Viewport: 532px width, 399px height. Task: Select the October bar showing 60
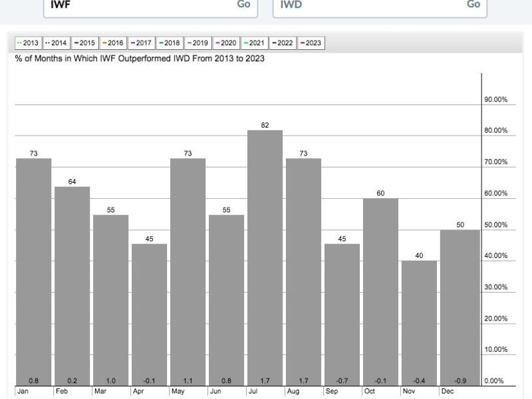[380, 292]
